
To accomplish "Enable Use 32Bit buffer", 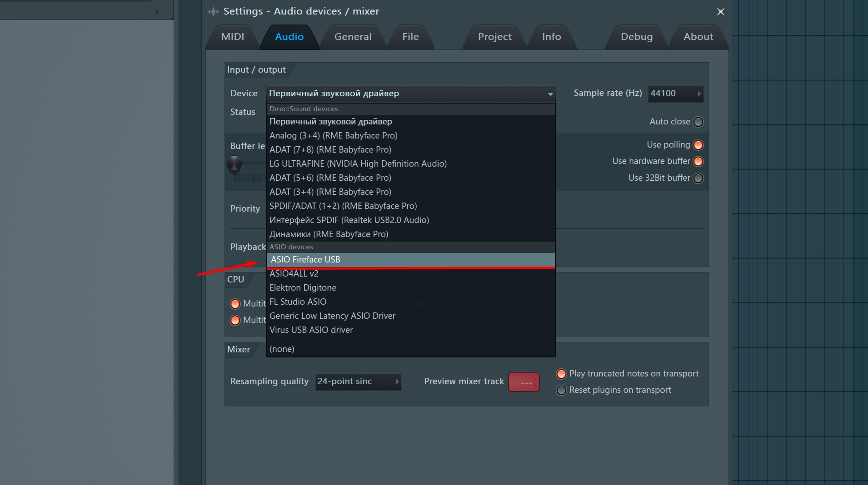I will [698, 178].
